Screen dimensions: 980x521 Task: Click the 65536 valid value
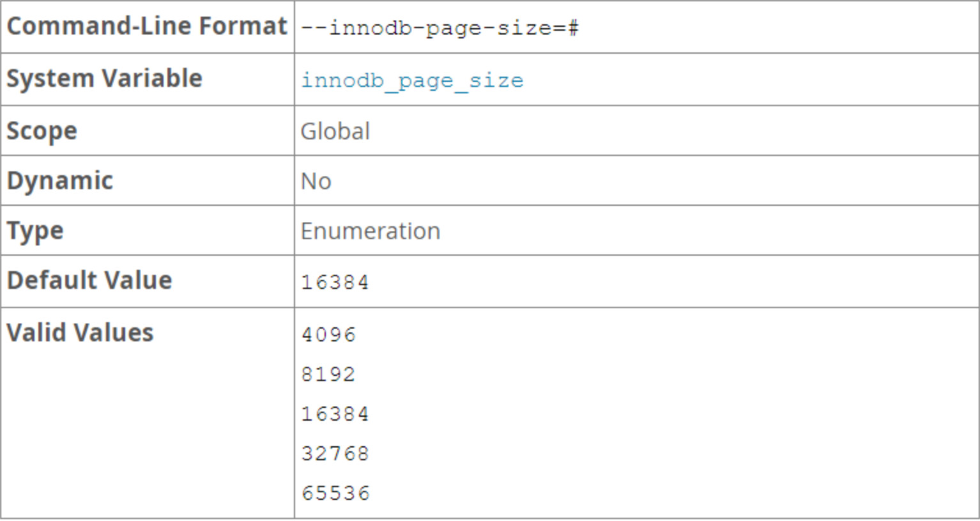pyautogui.click(x=335, y=494)
